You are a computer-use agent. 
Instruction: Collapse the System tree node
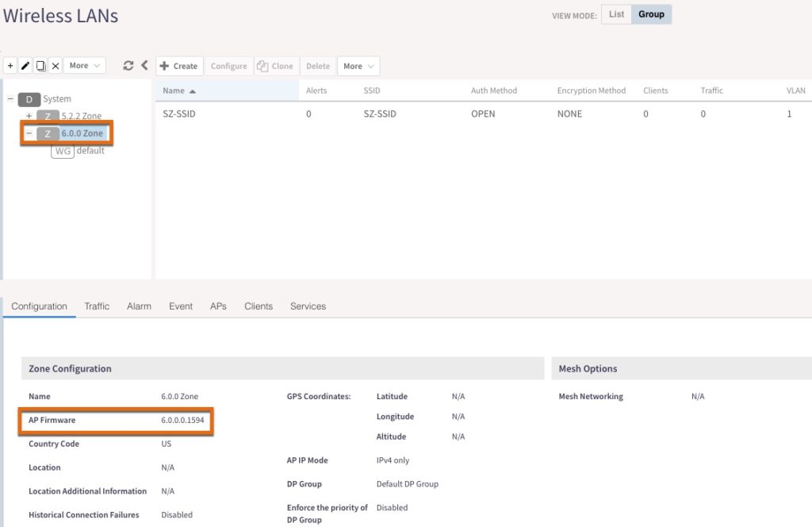10,98
